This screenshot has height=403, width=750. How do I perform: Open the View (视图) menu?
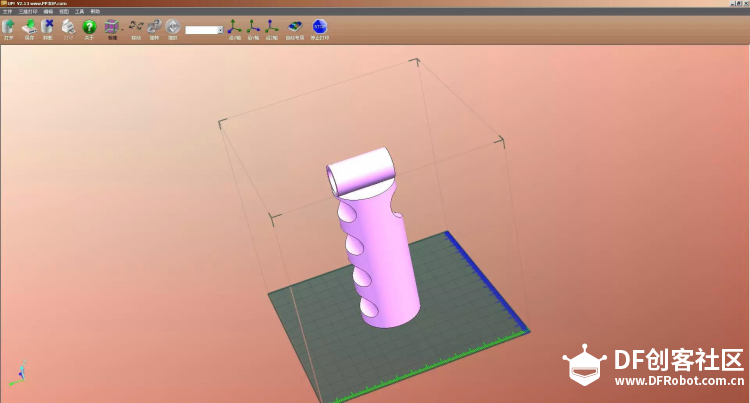(x=64, y=11)
